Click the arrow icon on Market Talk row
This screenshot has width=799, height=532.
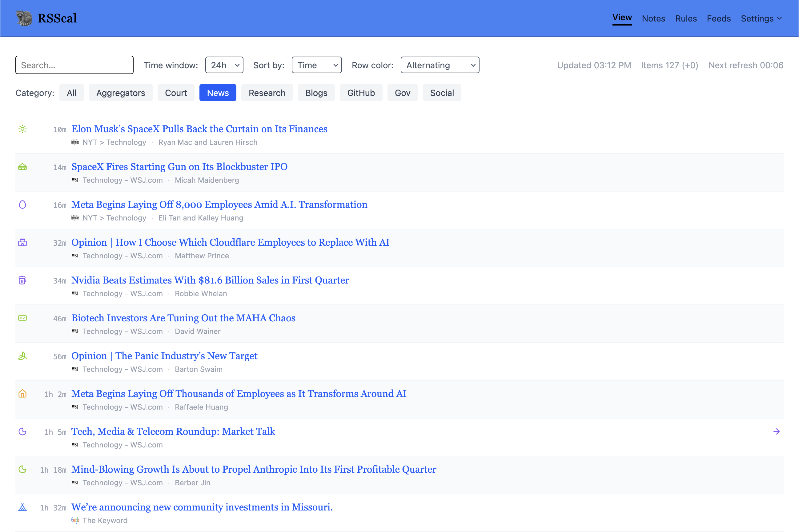click(x=776, y=431)
